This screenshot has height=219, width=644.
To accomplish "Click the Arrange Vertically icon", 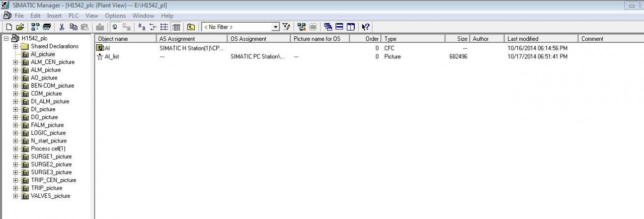I will (x=351, y=27).
